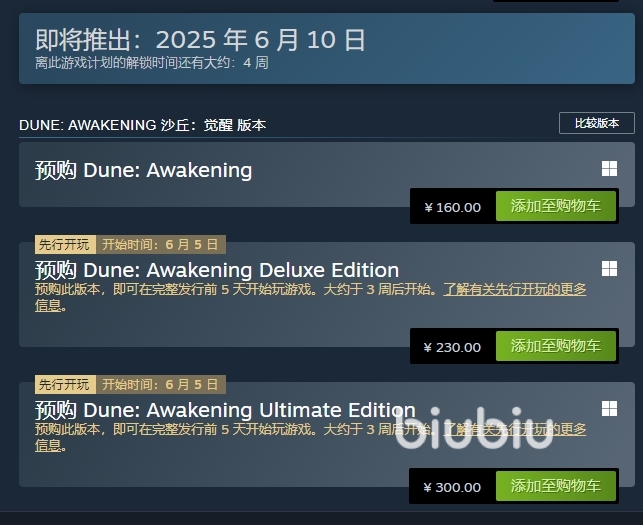Click the ¥230.00 price label

452,347
